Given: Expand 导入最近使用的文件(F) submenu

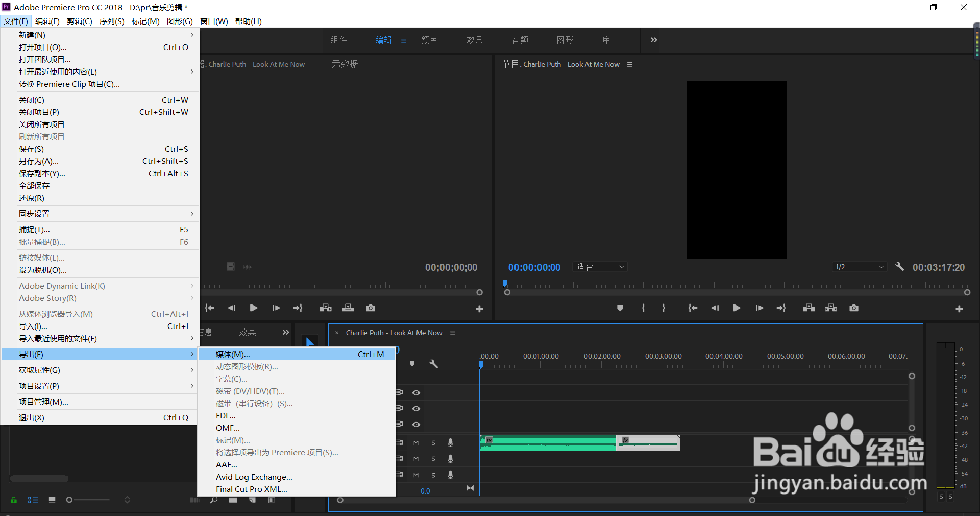Looking at the screenshot, I should (100, 338).
